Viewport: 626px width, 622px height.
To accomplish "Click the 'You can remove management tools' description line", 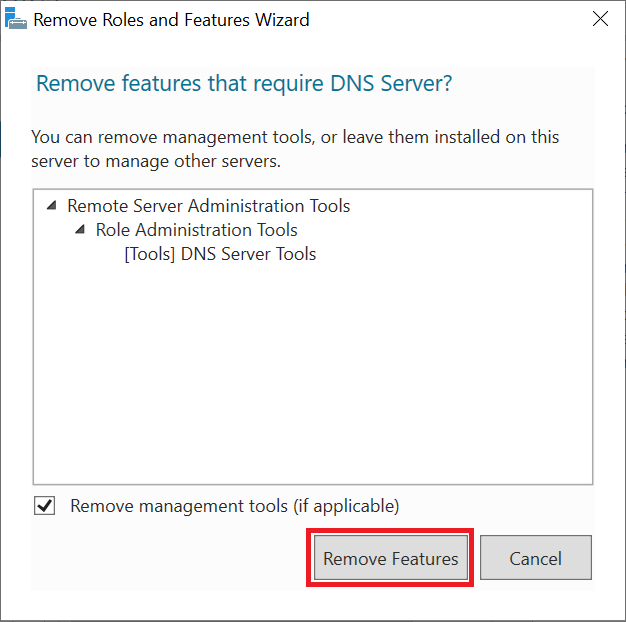I will pyautogui.click(x=295, y=136).
